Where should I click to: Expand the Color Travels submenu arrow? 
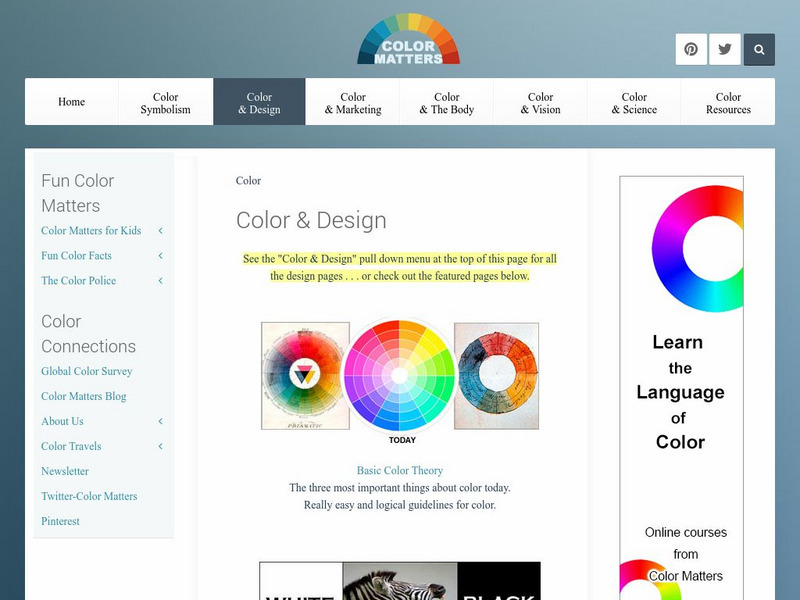[160, 446]
